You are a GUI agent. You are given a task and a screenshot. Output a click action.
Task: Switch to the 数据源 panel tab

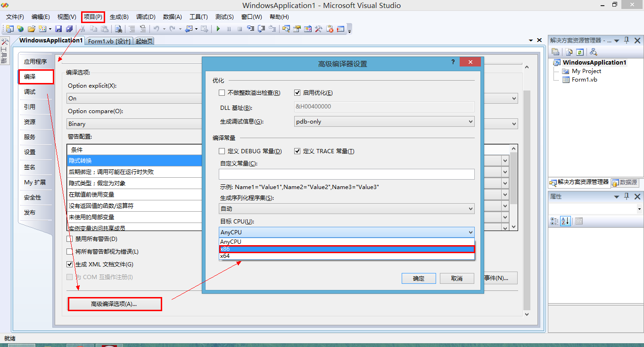(x=624, y=182)
